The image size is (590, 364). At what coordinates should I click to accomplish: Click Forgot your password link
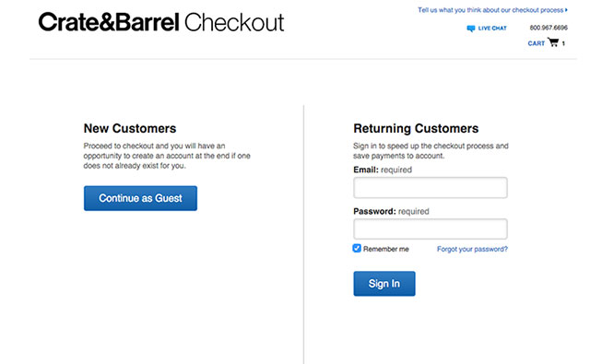[x=472, y=249]
